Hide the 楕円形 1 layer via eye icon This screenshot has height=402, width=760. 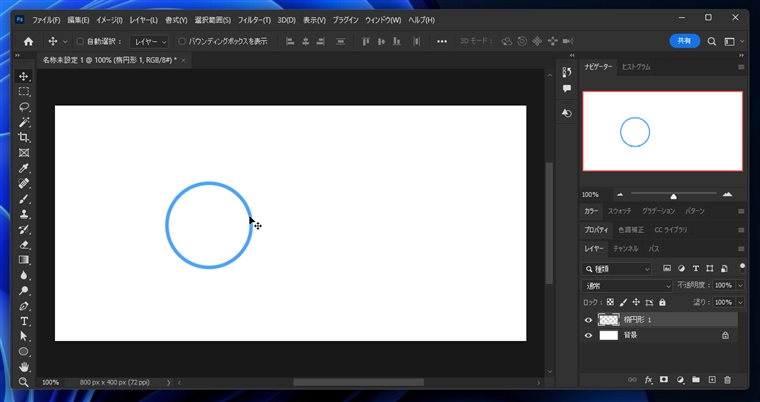588,320
